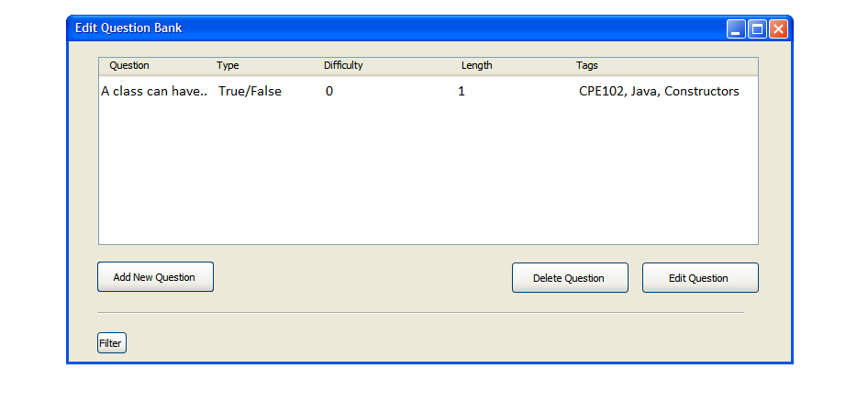The width and height of the screenshot is (868, 402).
Task: Click the True/False type cell
Action: [250, 92]
